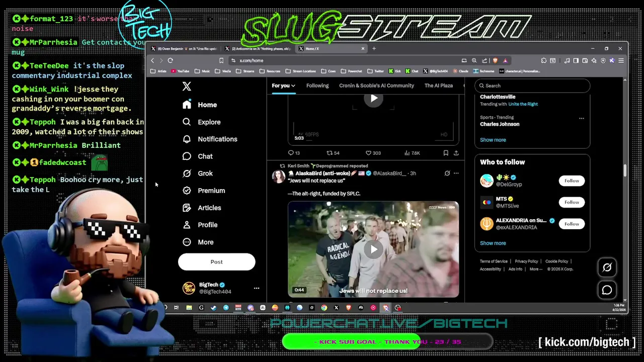Open three-dot menu on AlaskaBird post
This screenshot has width=644, height=362.
pos(456,173)
